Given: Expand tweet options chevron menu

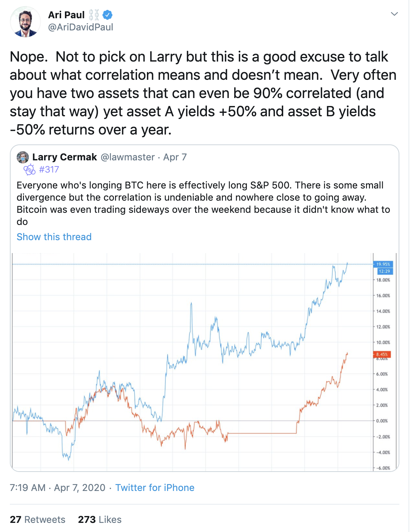Looking at the screenshot, I should 394,14.
